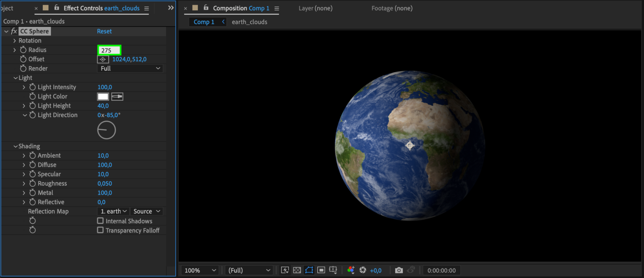Open the 100% magnification dropdown
The image size is (644, 278).
click(x=200, y=270)
